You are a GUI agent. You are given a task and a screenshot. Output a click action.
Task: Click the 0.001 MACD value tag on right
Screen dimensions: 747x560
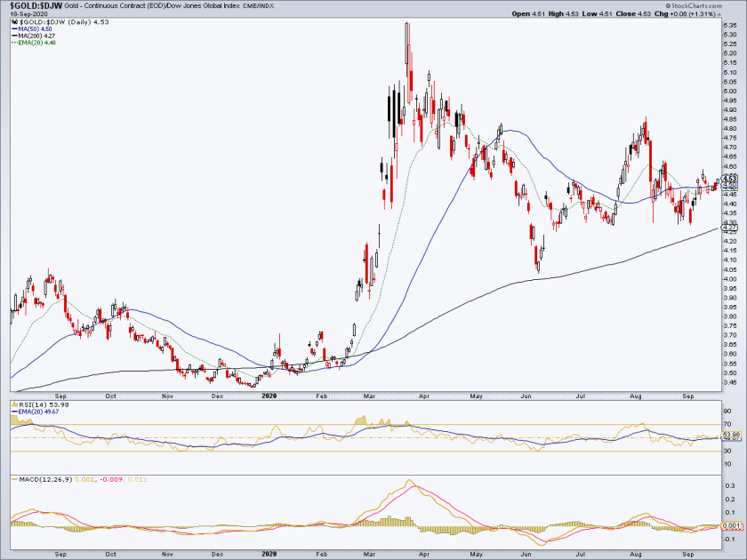[732, 525]
